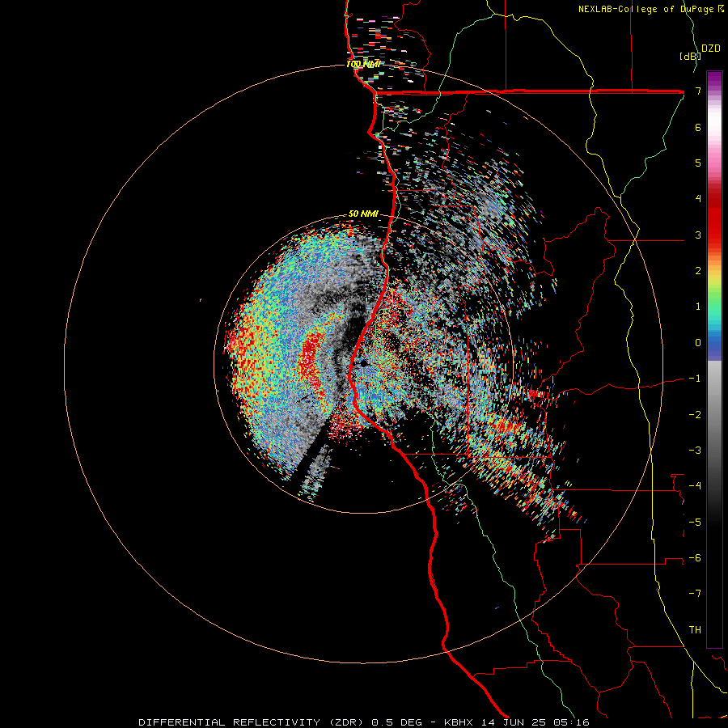The height and width of the screenshot is (728, 728).
Task: Click the -5 dB value on color scale
Action: point(695,522)
